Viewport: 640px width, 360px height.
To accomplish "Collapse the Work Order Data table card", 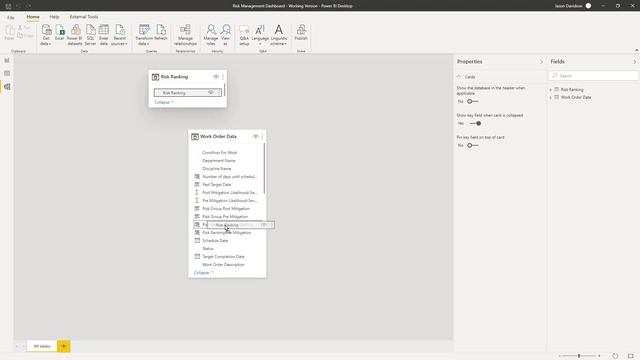I will pyautogui.click(x=204, y=273).
